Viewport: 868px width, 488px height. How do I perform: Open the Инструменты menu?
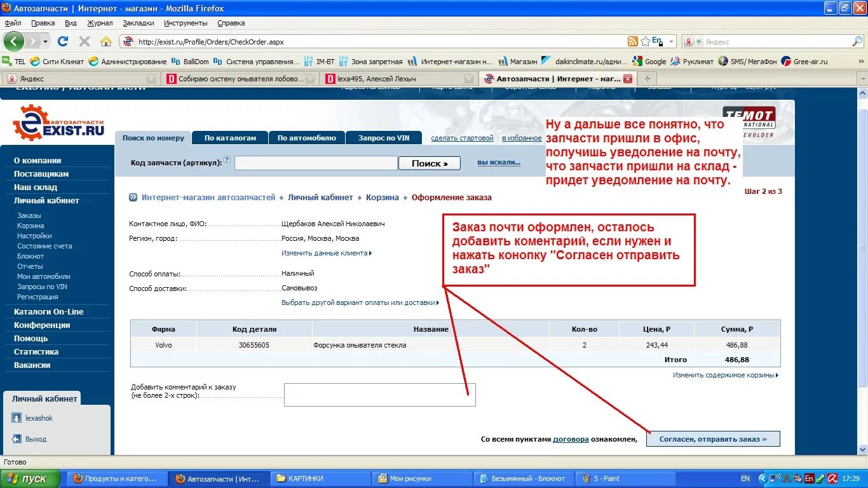coord(186,23)
